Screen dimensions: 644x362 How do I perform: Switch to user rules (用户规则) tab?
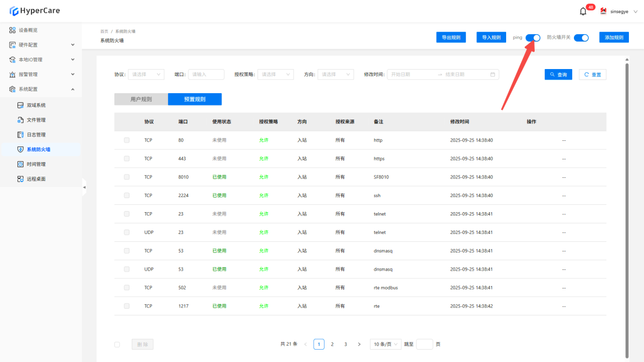tap(141, 99)
